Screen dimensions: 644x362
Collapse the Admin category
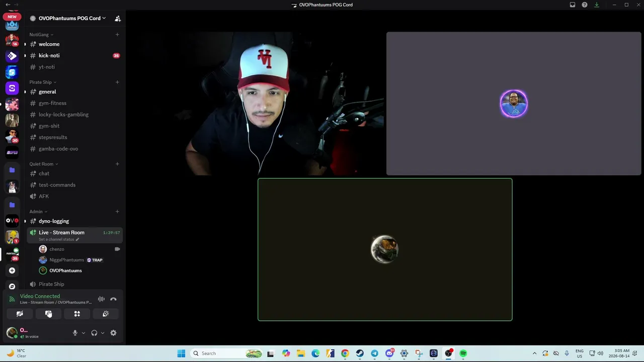point(38,212)
